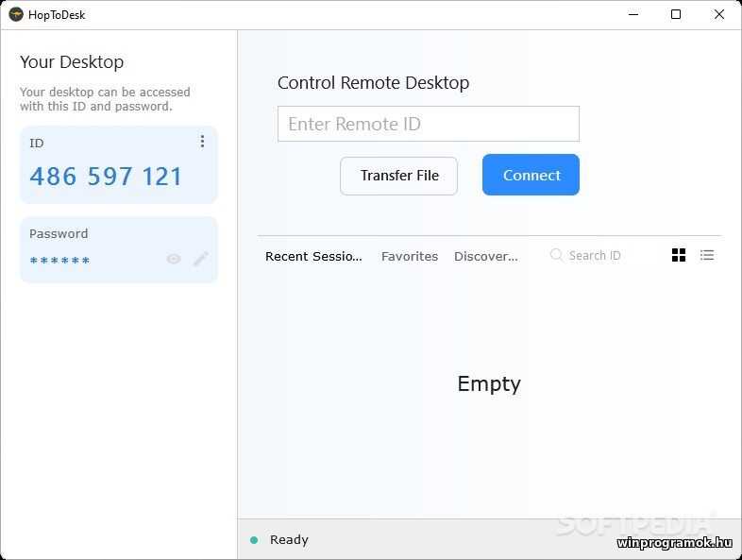Minimize the HopToDesk window

point(632,14)
